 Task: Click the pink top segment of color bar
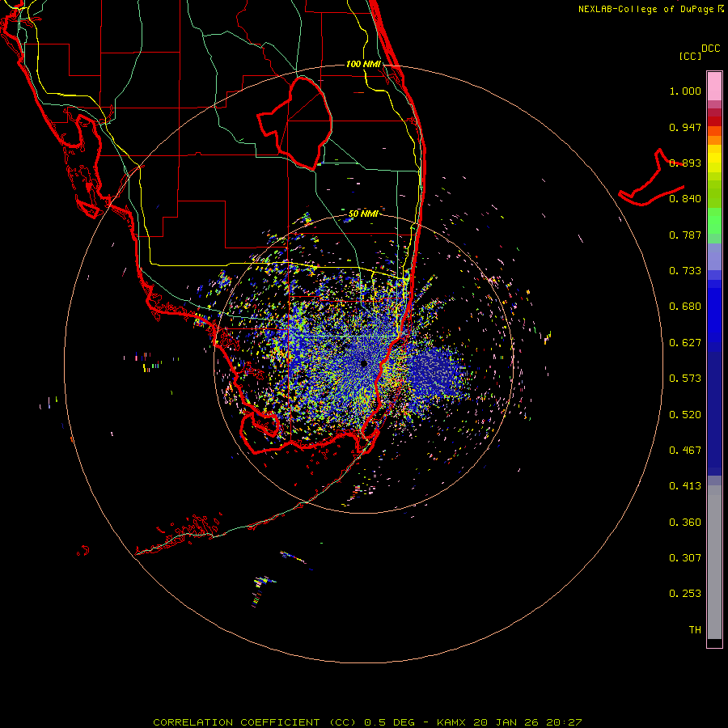(x=714, y=87)
